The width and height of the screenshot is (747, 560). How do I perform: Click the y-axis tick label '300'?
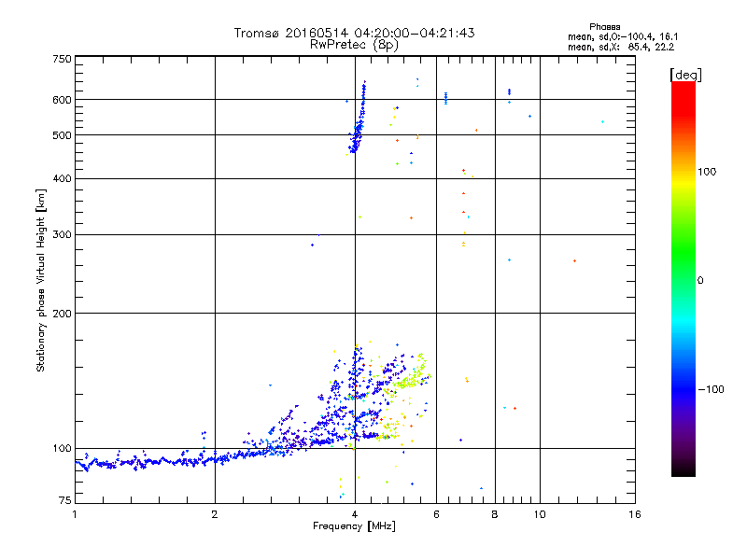[62, 235]
